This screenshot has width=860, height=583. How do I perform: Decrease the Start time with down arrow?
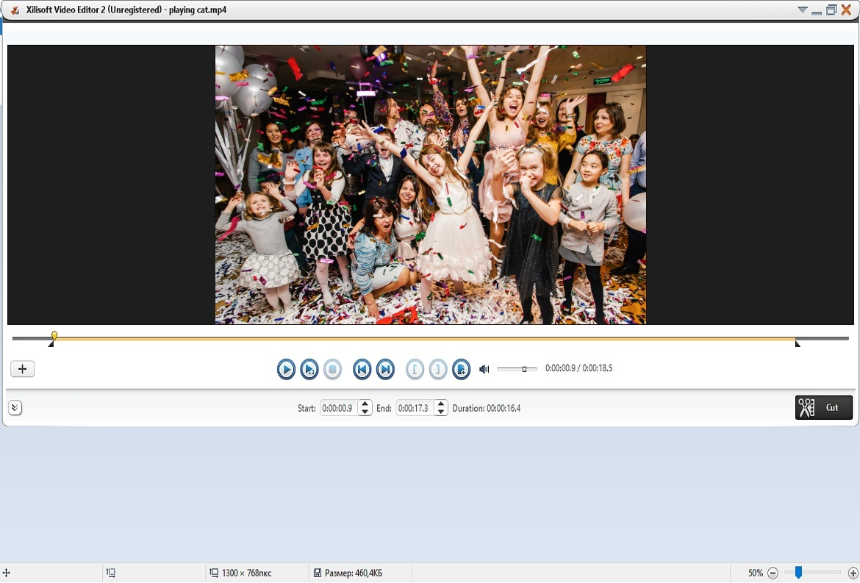coord(365,412)
